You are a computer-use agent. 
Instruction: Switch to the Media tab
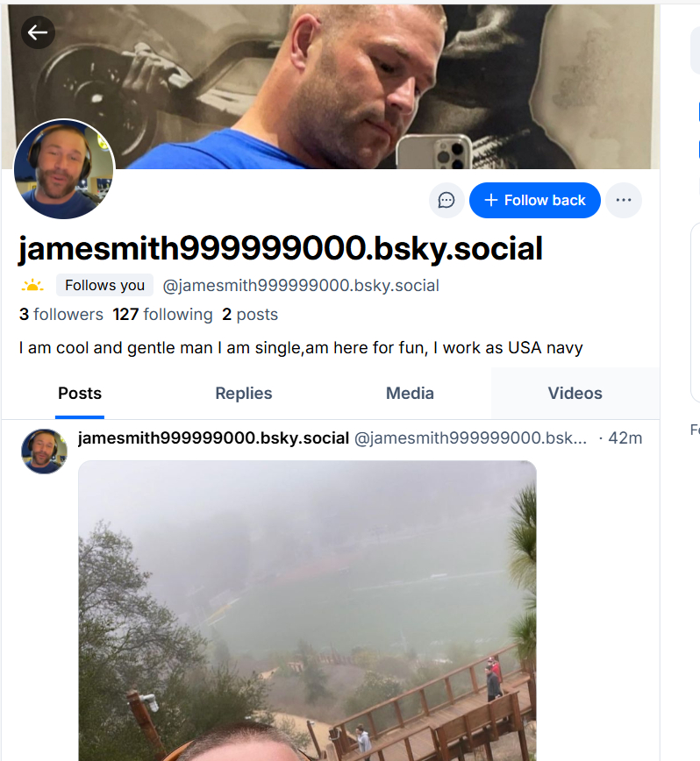(410, 394)
